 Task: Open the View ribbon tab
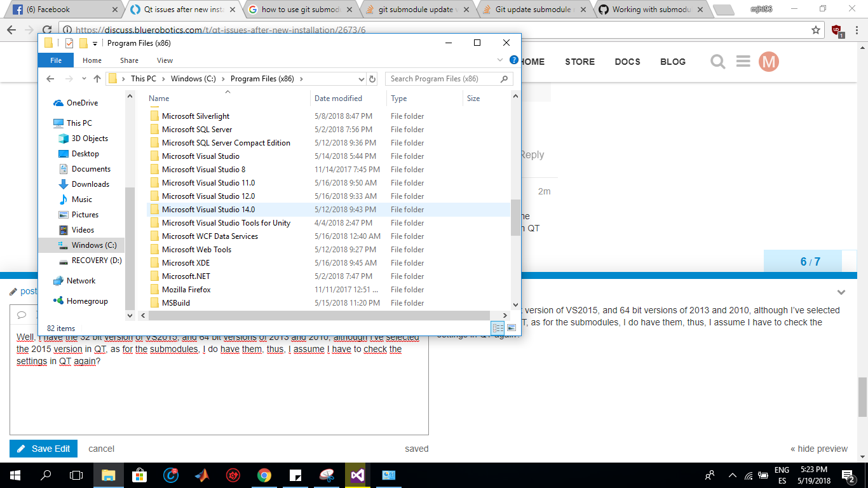pos(165,60)
